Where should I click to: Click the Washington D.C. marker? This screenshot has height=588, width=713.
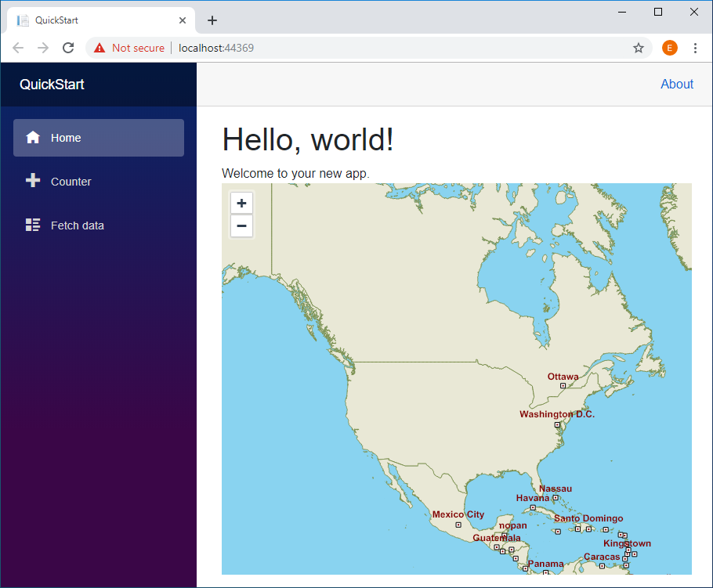pos(557,425)
